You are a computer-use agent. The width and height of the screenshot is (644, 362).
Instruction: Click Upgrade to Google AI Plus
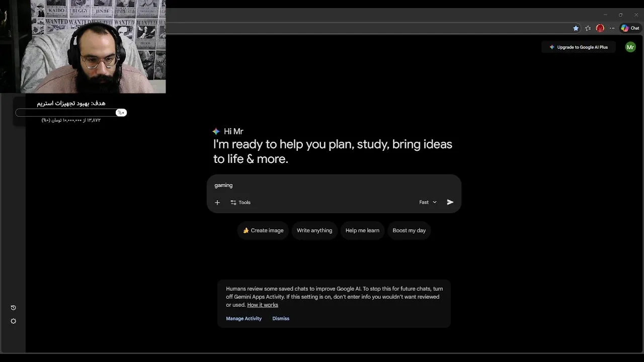[x=579, y=47]
